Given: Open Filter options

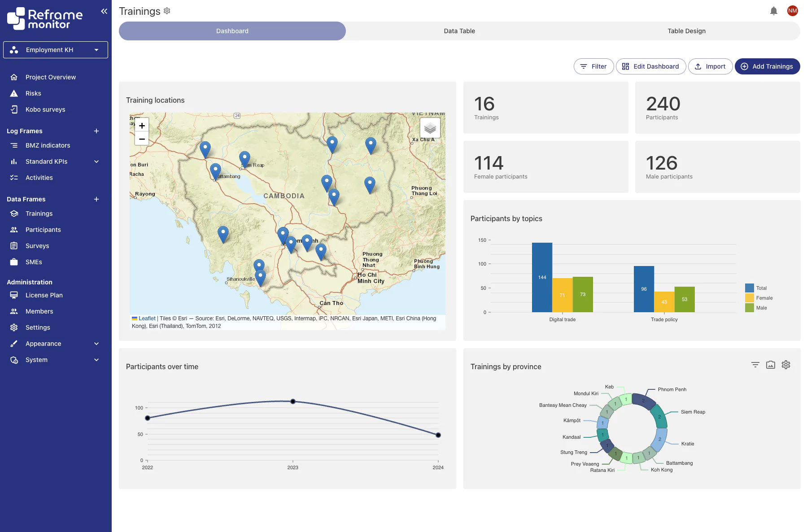Looking at the screenshot, I should coord(593,66).
